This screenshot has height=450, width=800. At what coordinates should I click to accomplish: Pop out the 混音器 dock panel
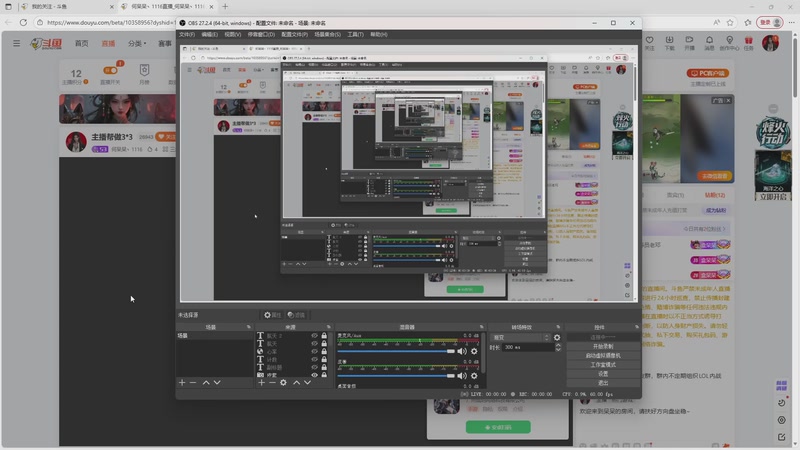click(481, 327)
